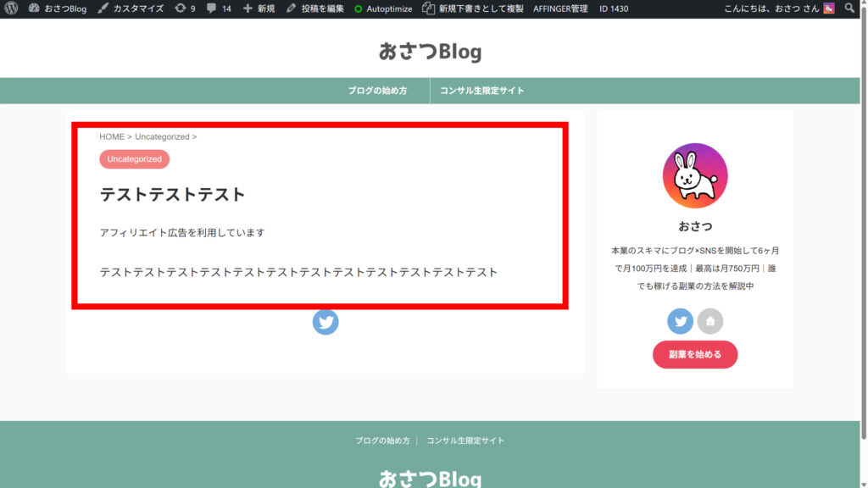Open the AFFINGER管理 menu
Image resolution: width=868 pixels, height=488 pixels.
[560, 8]
